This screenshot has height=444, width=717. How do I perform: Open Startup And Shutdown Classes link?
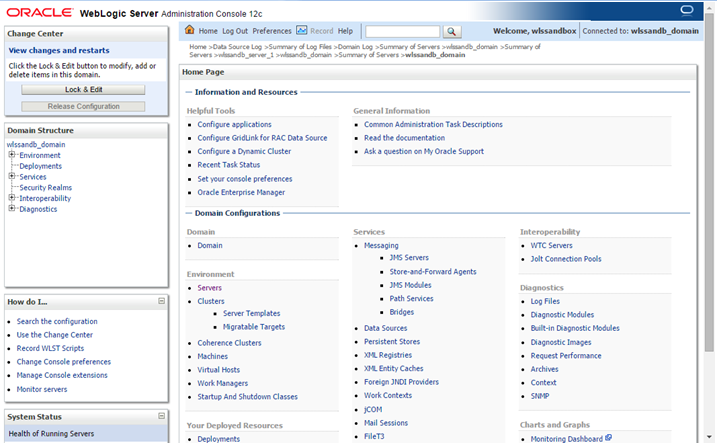247,397
